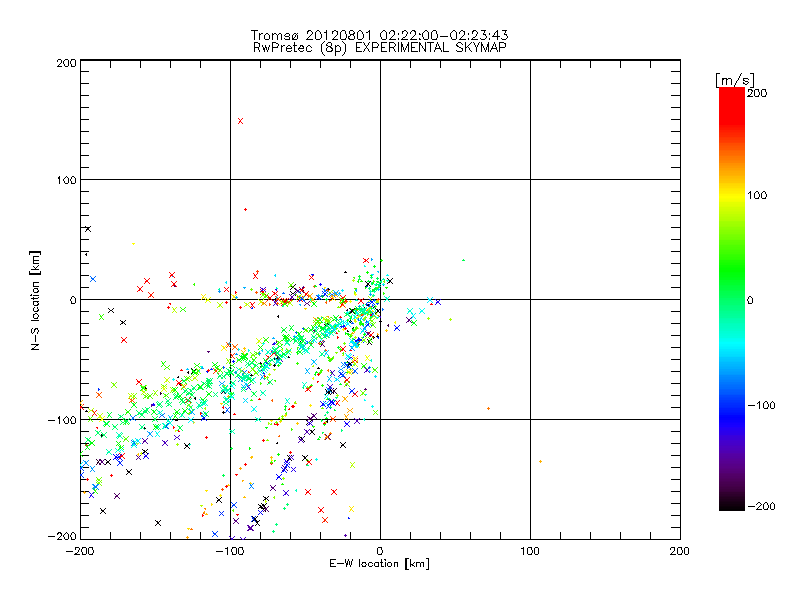Click the plot title 'Tromsø 20120801 02:22:00-02:23:43'
The image size is (800, 600).
point(379,35)
